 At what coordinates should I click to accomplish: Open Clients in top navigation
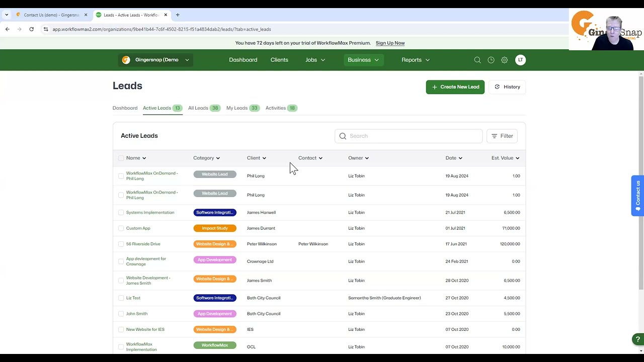[279, 60]
